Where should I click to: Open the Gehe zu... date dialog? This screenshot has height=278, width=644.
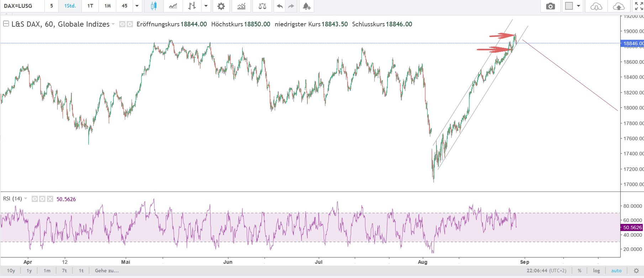coord(107,271)
